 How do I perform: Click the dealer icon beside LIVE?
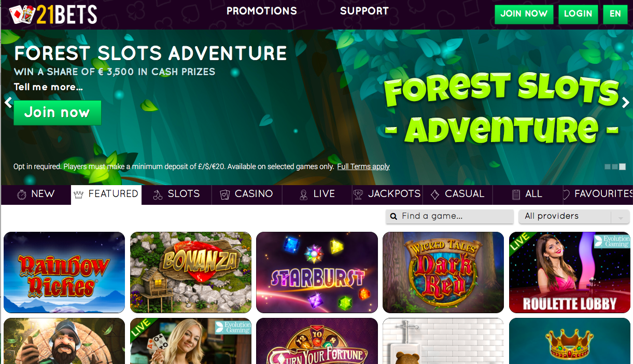[x=304, y=195]
